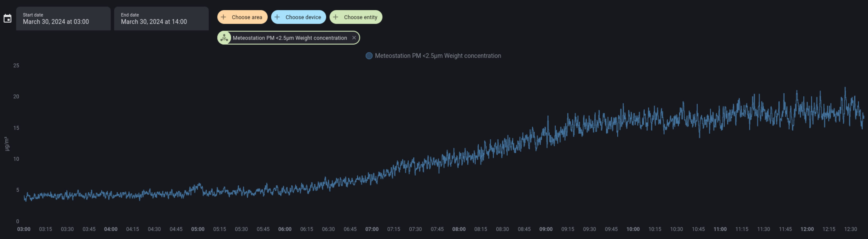Click the 25 value on the y-axis
The width and height of the screenshot is (868, 239).
click(16, 65)
